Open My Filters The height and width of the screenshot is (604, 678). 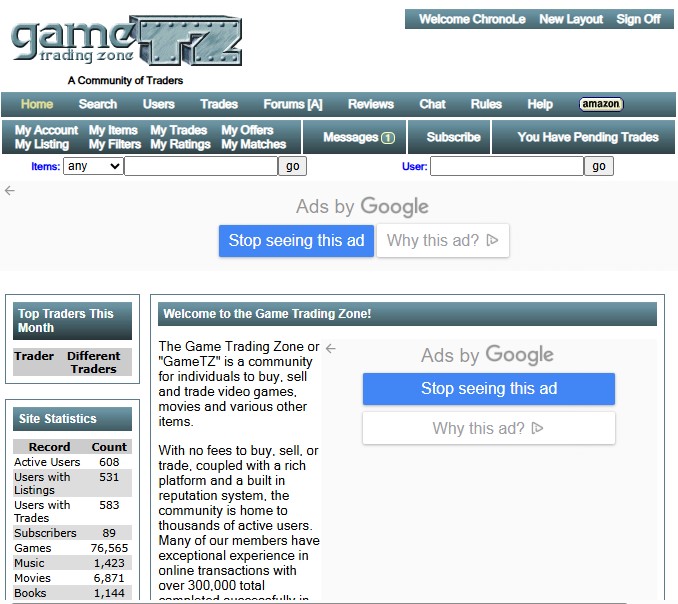(115, 144)
